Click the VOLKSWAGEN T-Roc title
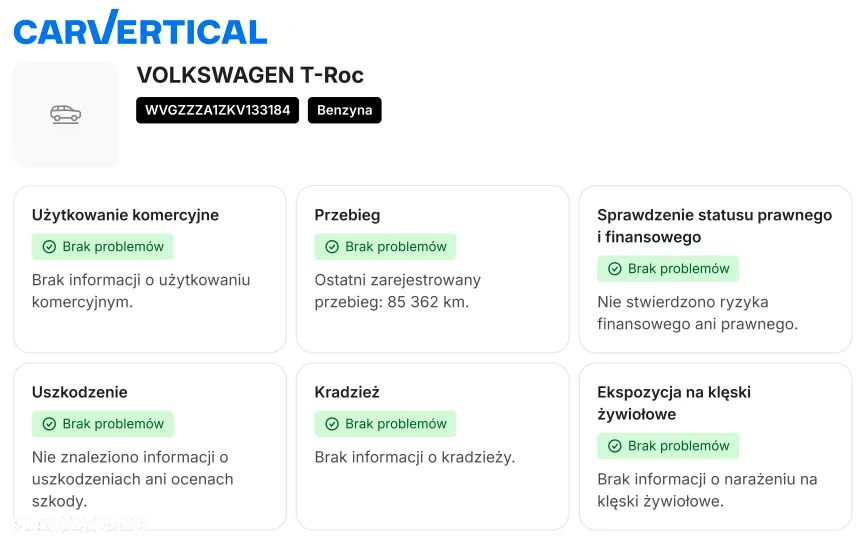Screen dimensions: 865x544 [250, 75]
